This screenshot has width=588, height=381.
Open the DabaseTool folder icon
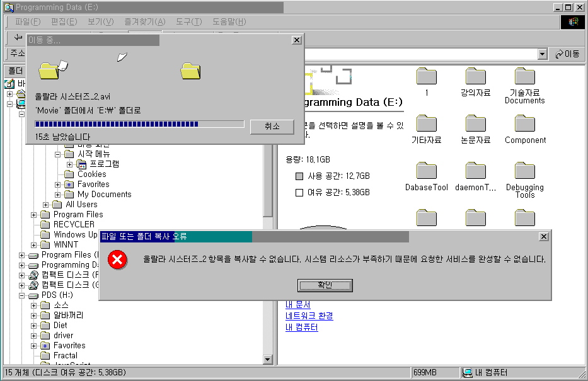point(427,171)
